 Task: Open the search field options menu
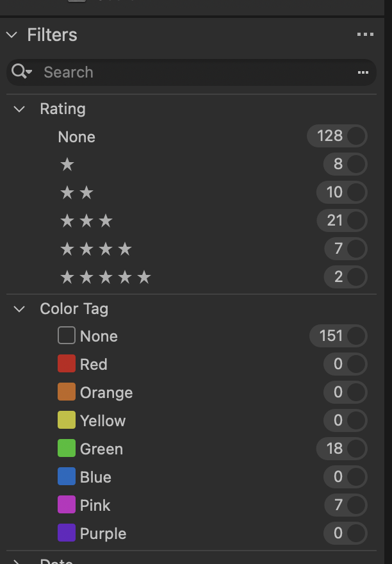363,72
